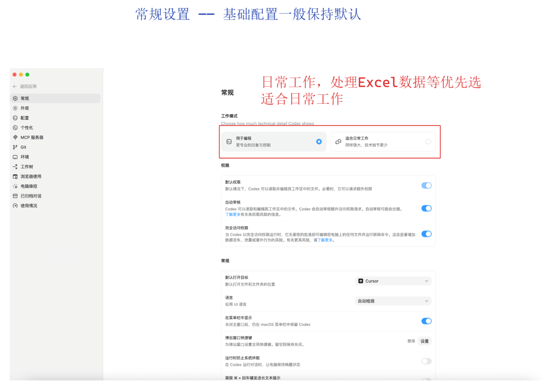Image resolution: width=544 pixels, height=392 pixels.
Task: Toggle 在菜单栏中显示 switch
Action: pos(427,321)
